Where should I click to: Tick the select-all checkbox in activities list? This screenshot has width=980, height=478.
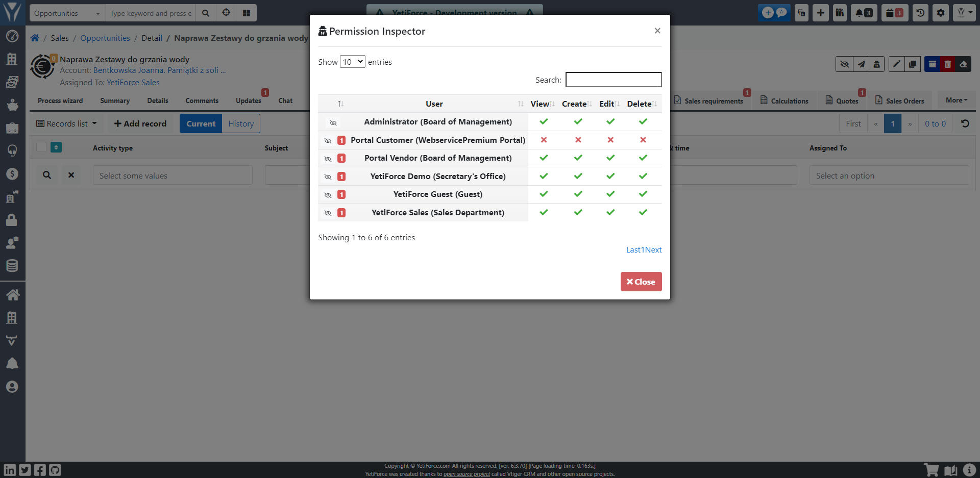point(41,147)
